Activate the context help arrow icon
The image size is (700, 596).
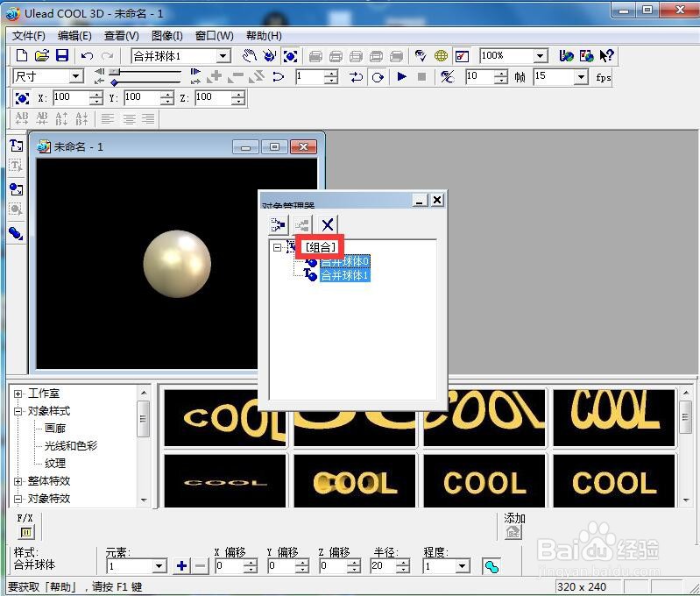click(x=606, y=56)
